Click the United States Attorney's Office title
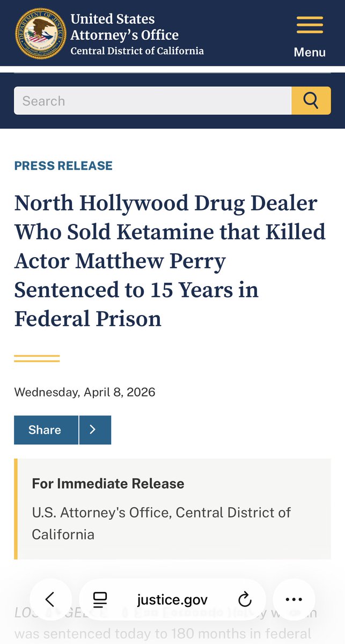The height and width of the screenshot is (644, 345). [124, 27]
